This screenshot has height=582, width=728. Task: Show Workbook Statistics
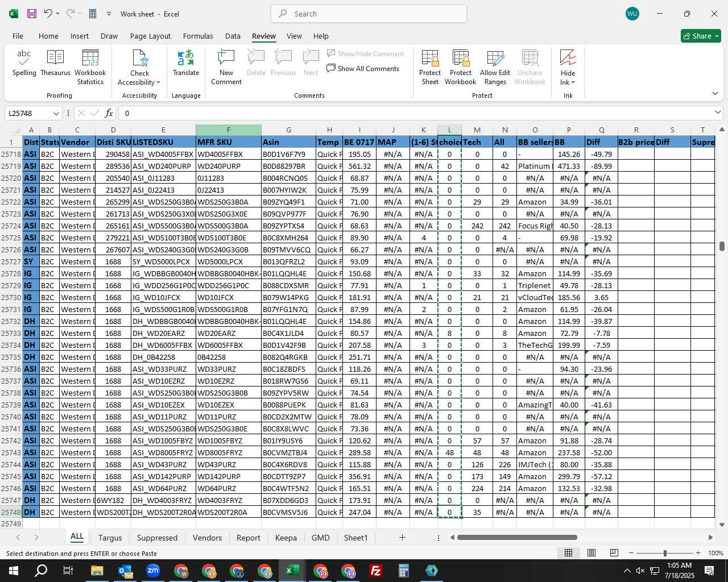click(x=90, y=67)
